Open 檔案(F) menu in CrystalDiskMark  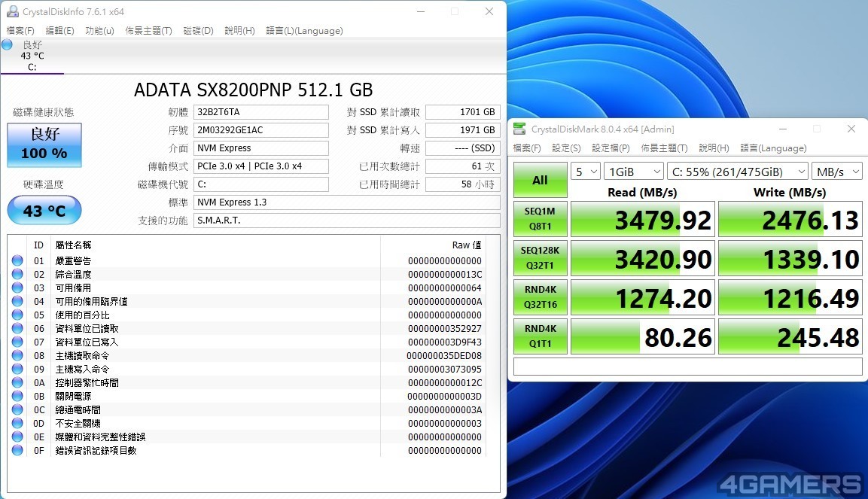[527, 148]
